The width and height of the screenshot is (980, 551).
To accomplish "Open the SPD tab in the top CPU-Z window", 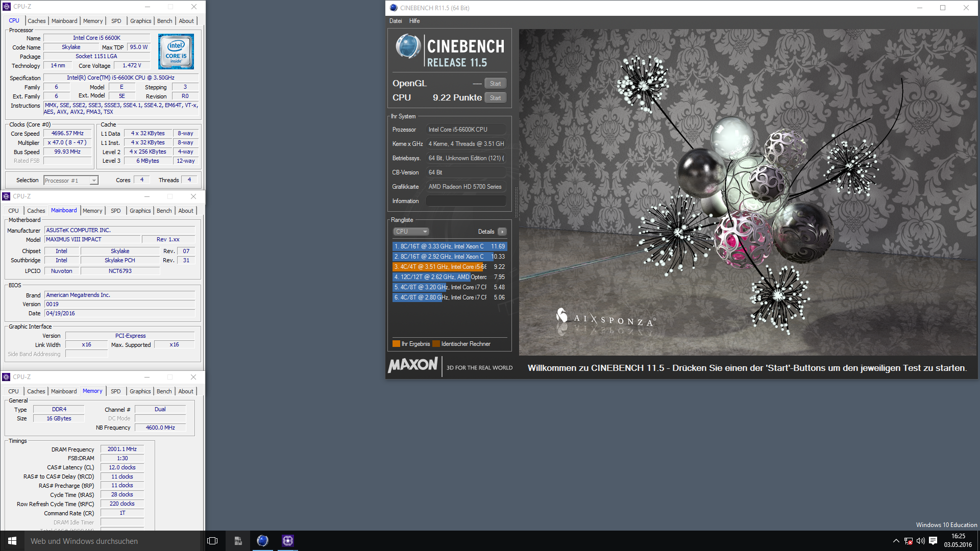I will [x=116, y=21].
